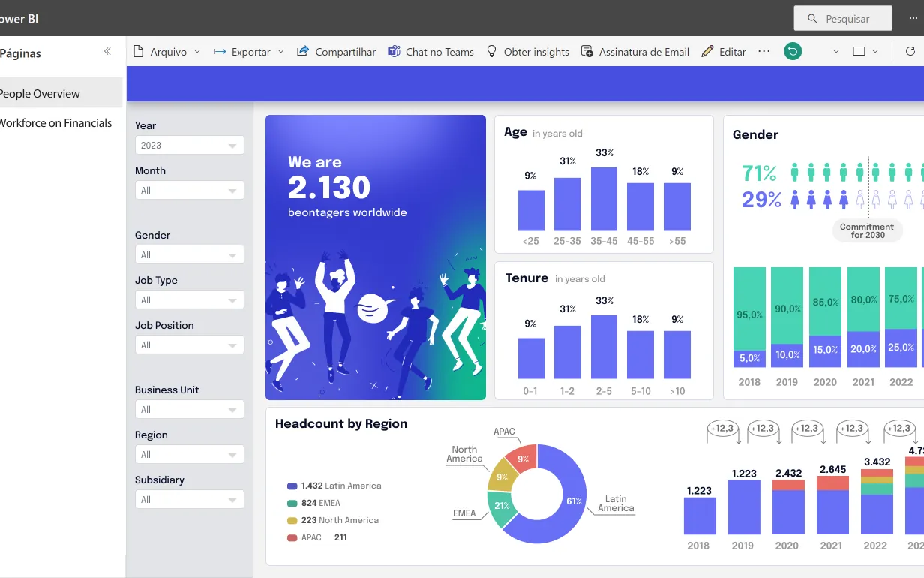Expand the Exportar dropdown chevron
This screenshot has width=924, height=578.
tap(281, 52)
